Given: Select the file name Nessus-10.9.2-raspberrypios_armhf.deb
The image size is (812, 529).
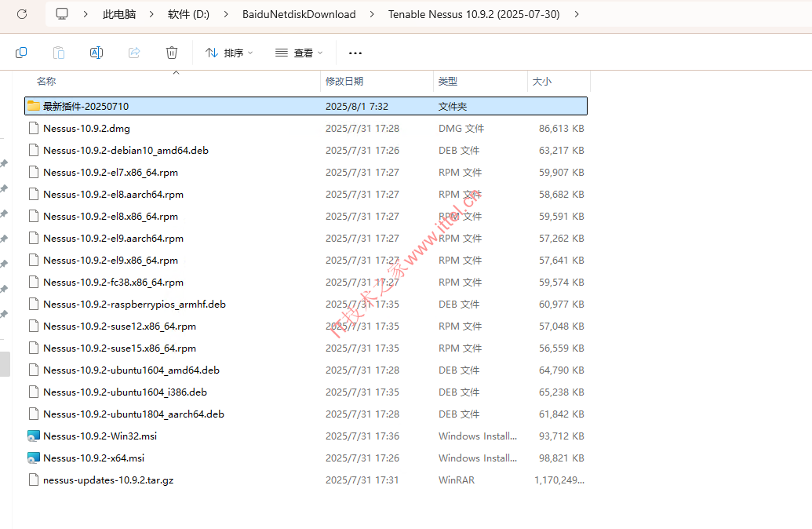Looking at the screenshot, I should [x=135, y=305].
